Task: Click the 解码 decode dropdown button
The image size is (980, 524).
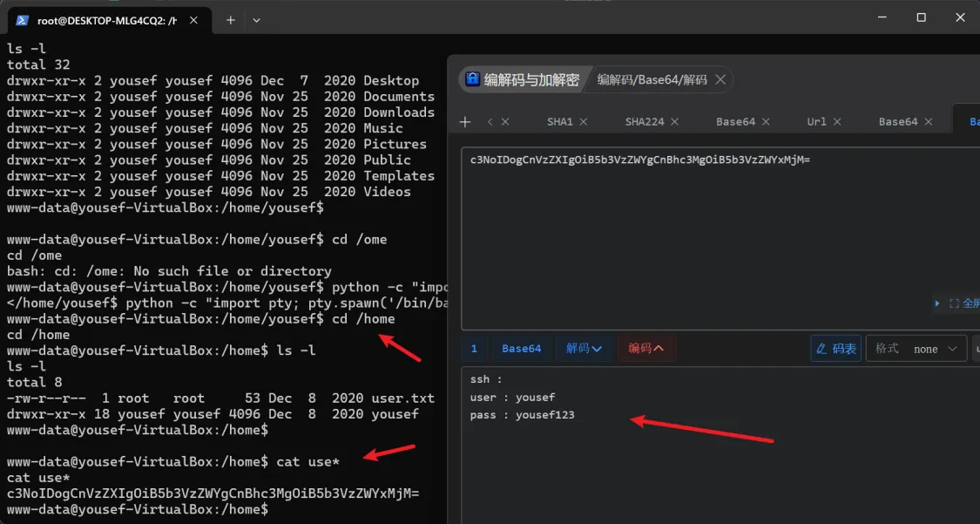Action: 584,349
